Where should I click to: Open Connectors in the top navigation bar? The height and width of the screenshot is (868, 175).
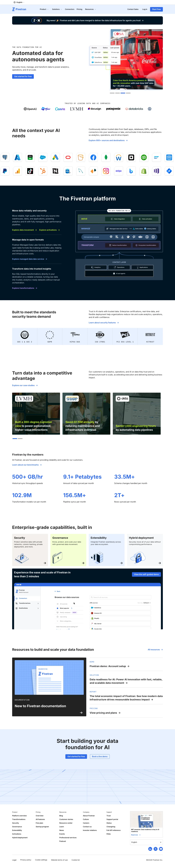tap(70, 9)
